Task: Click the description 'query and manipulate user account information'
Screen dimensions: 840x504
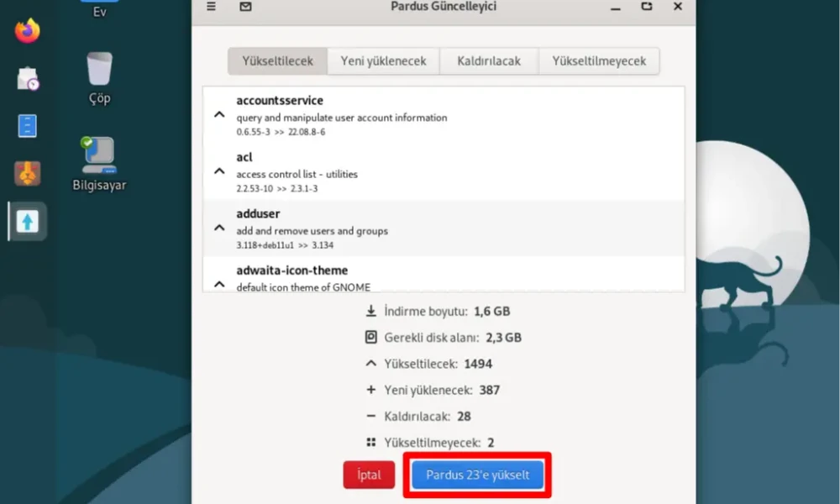Action: click(x=342, y=118)
